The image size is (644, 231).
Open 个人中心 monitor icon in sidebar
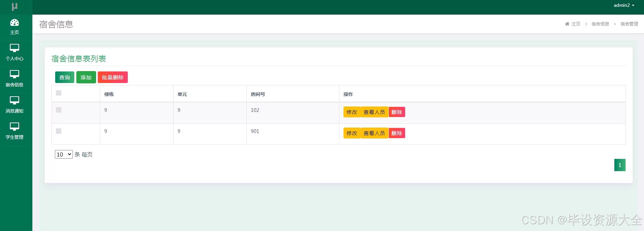[x=14, y=48]
